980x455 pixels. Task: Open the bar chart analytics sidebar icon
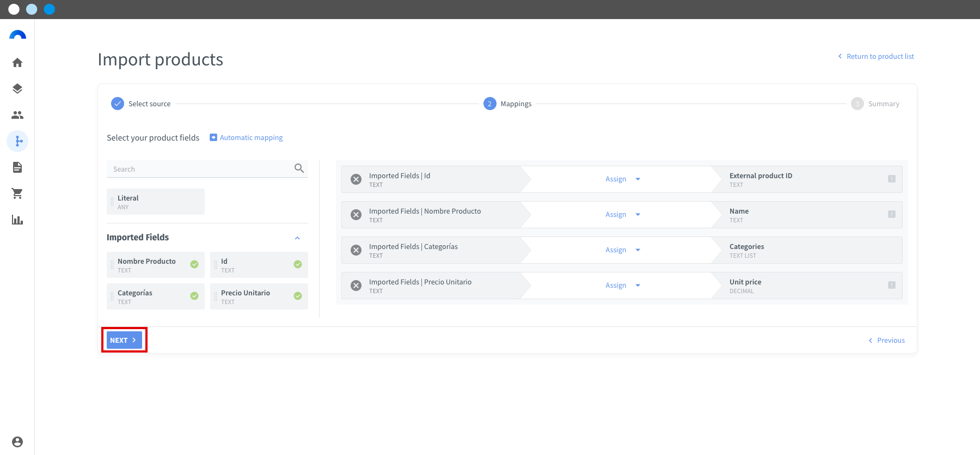pos(17,220)
